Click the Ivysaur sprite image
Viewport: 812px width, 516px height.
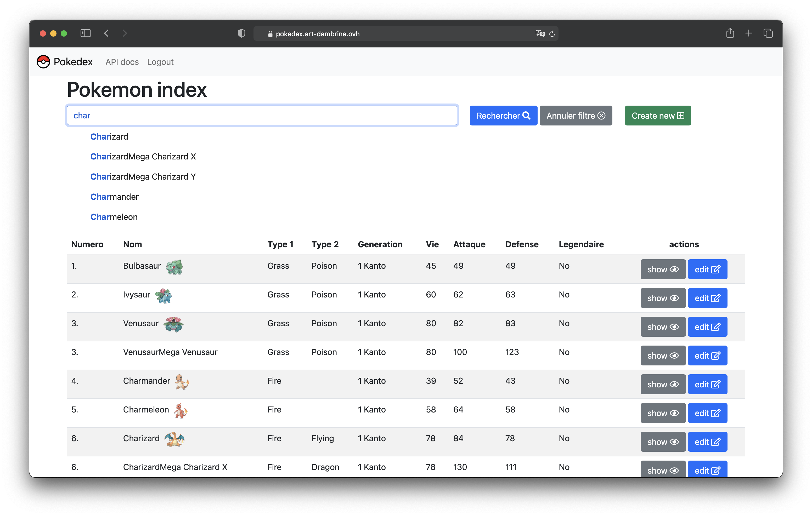163,296
